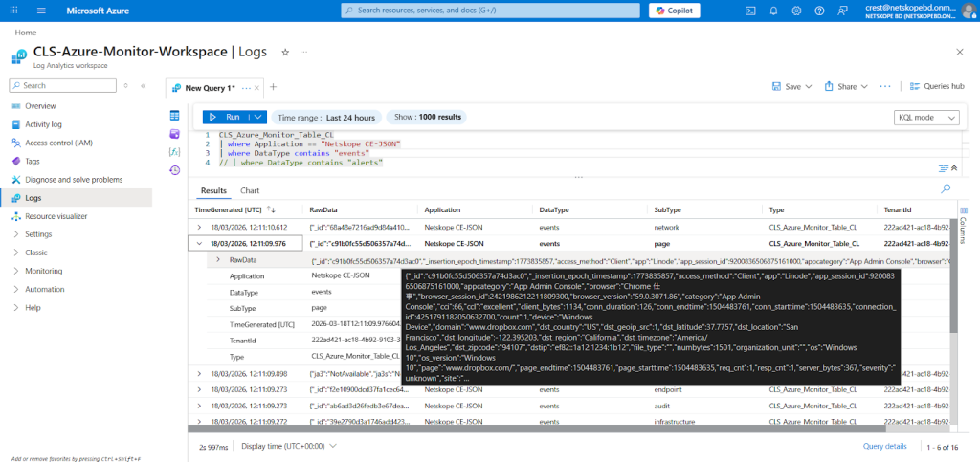The width and height of the screenshot is (980, 462).
Task: Collapse the expanded 12:11:09.976 row
Action: (x=199, y=244)
